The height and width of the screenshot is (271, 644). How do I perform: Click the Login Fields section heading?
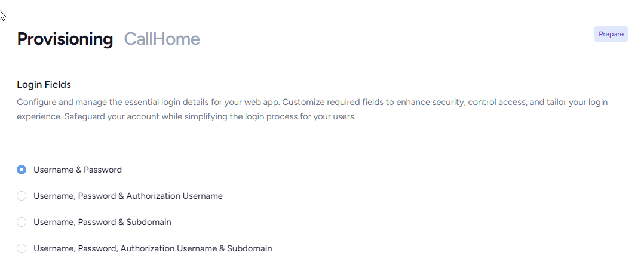[x=44, y=85]
